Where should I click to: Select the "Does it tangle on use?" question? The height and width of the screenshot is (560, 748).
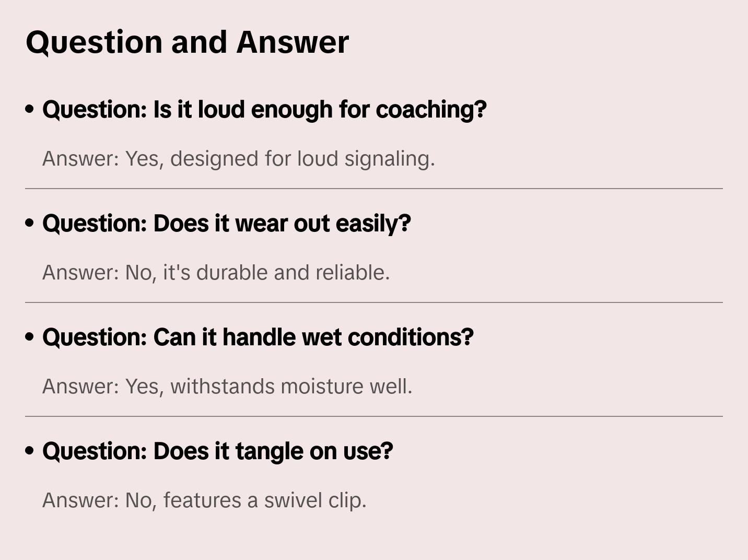(x=217, y=451)
